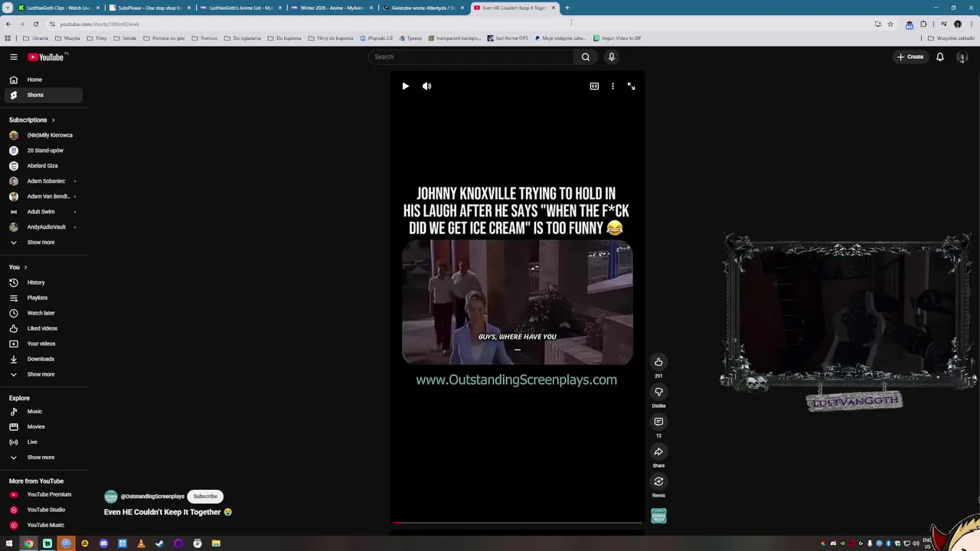
Task: Enter fullscreen on the Short
Action: pos(632,86)
